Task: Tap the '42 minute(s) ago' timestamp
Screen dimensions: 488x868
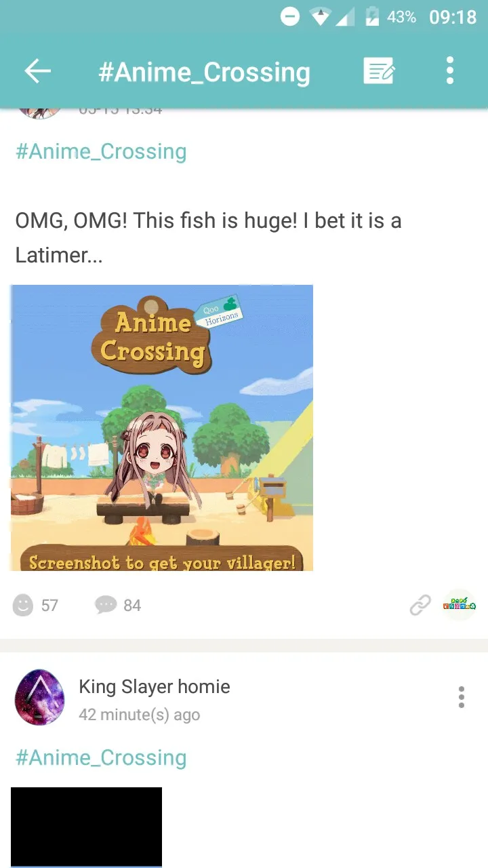Action: click(140, 715)
